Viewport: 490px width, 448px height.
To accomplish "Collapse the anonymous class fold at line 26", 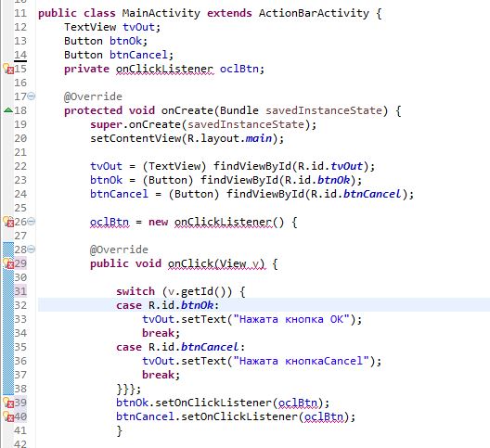I will [32, 222].
